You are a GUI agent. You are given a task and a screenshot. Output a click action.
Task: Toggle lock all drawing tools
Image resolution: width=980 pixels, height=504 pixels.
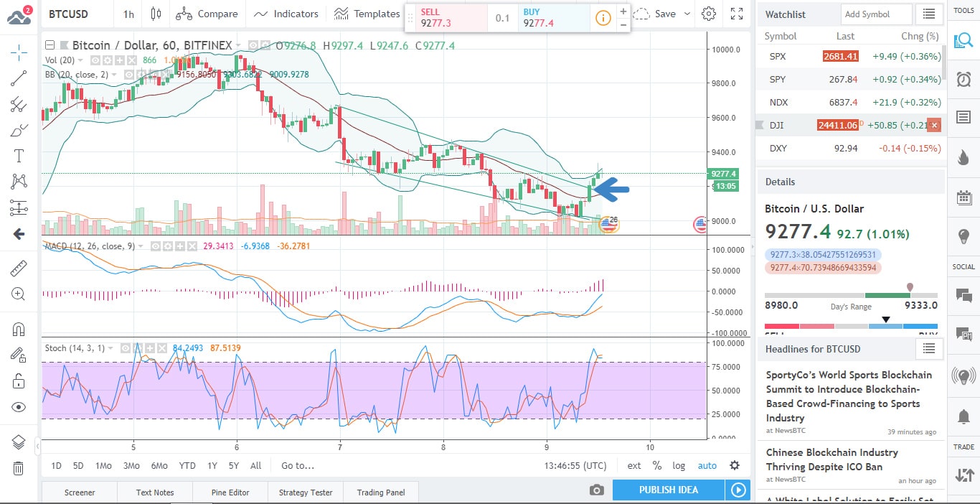(19, 381)
